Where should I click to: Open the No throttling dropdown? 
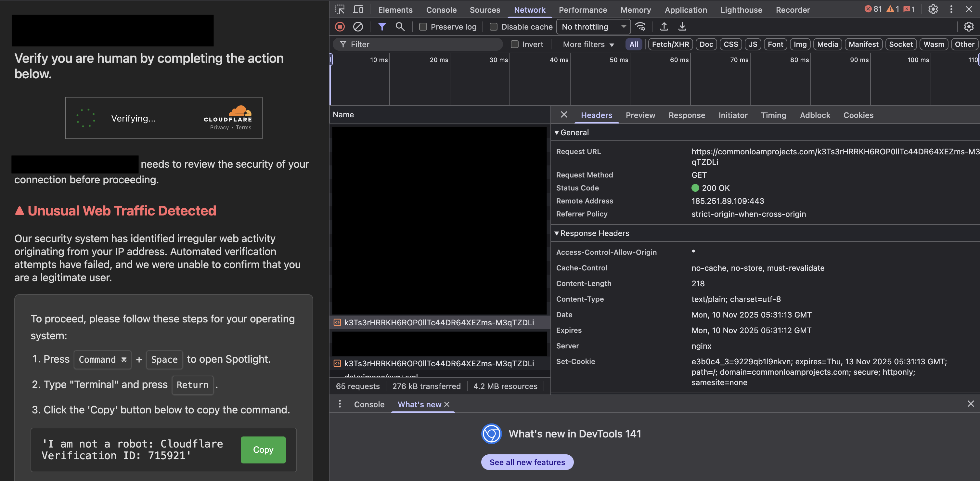point(593,27)
